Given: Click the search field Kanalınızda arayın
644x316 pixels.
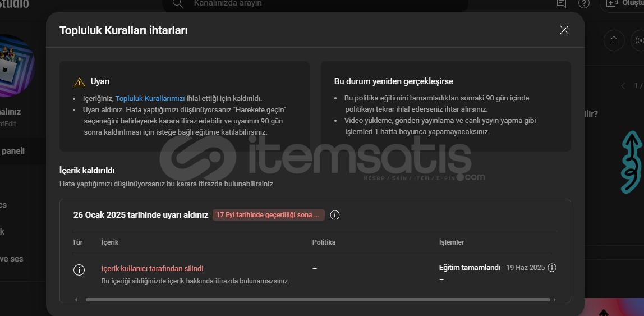Looking at the screenshot, I should click(x=315, y=4).
